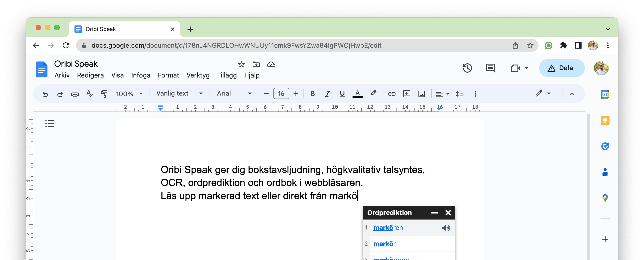Reload the page
This screenshot has width=644, height=260.
[x=66, y=46]
